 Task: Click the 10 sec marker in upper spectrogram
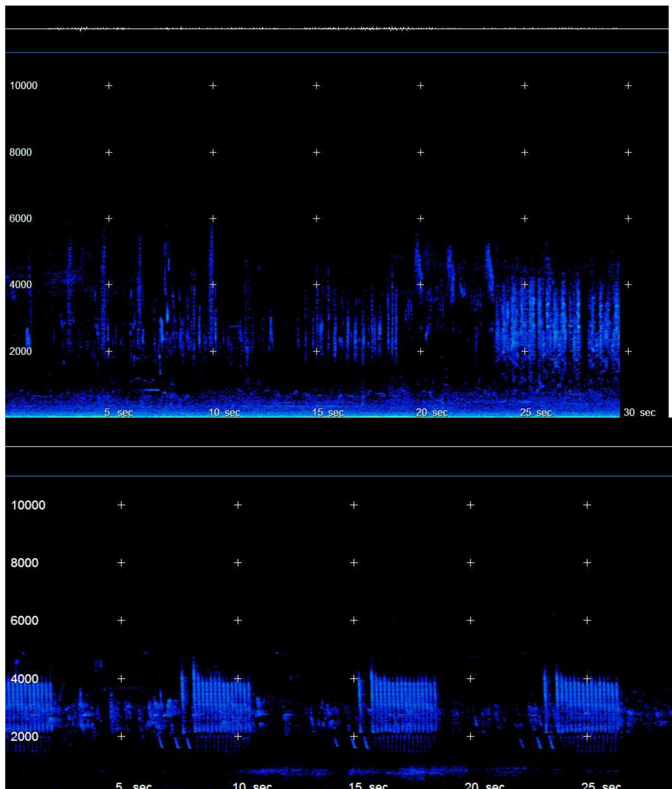point(224,412)
